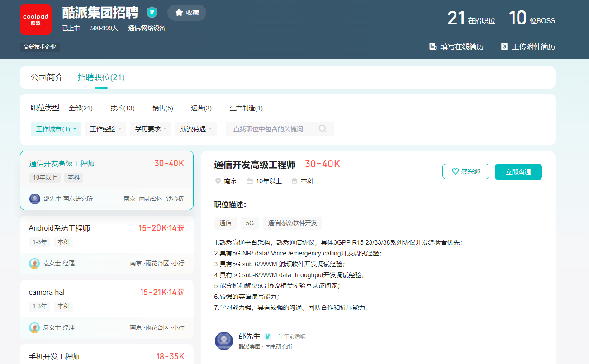Open camera hal job listing
This screenshot has height=364, width=589.
(x=107, y=309)
